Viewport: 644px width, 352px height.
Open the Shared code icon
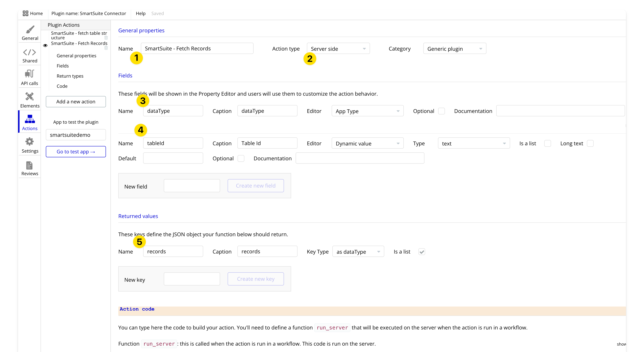(29, 52)
